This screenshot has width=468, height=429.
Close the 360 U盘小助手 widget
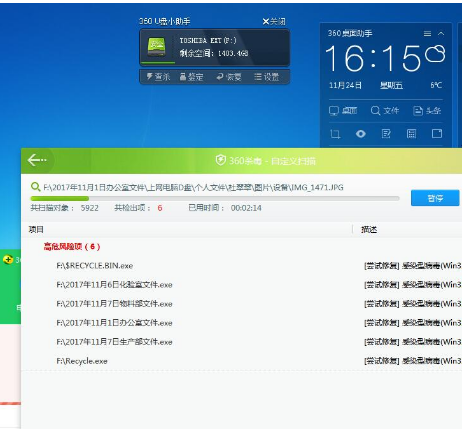coord(274,22)
